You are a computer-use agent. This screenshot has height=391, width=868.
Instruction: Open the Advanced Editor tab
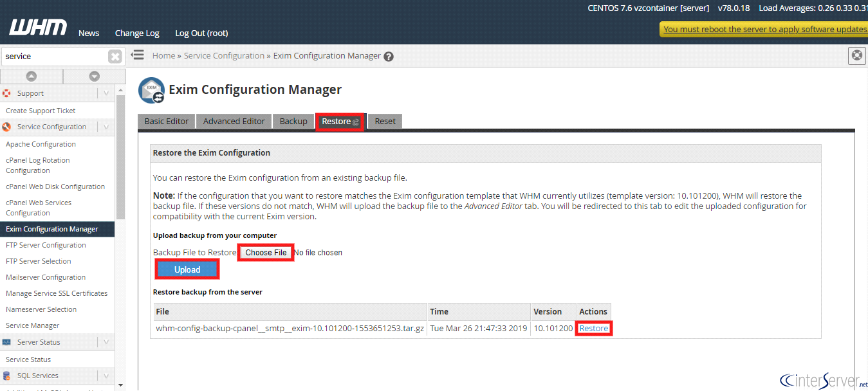coord(234,122)
